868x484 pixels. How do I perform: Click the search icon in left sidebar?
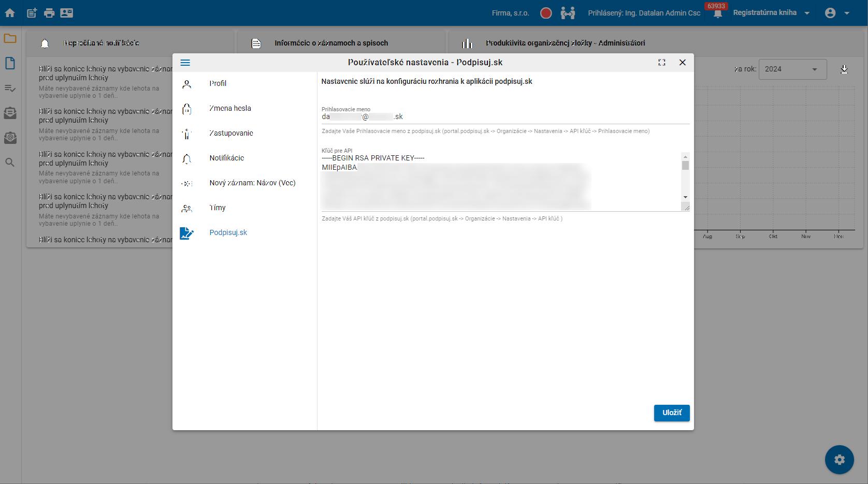(x=10, y=163)
